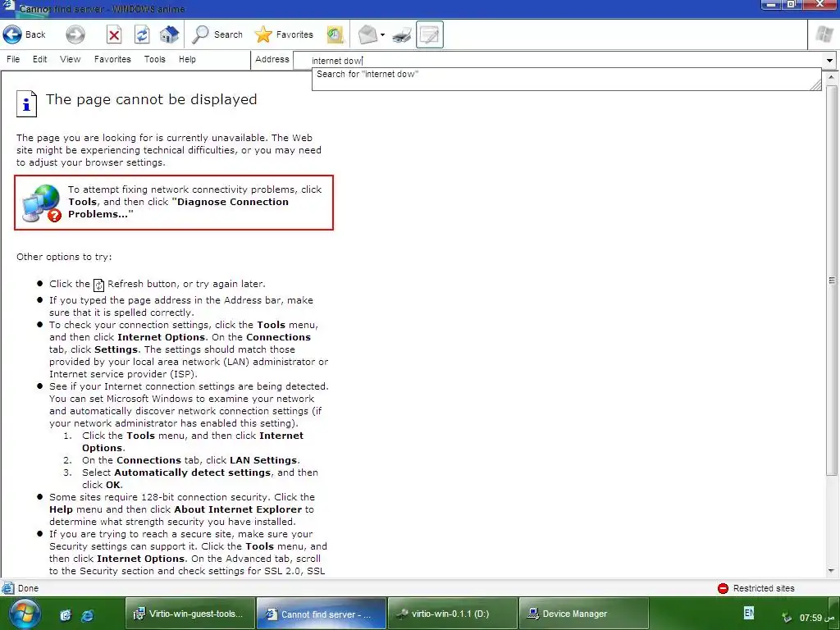Image resolution: width=840 pixels, height=630 pixels.
Task: Click the "Other options to try:" text
Action: pos(64,257)
